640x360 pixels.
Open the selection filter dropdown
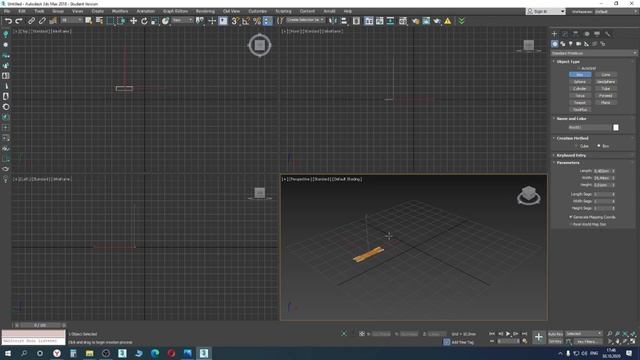pyautogui.click(x=71, y=20)
